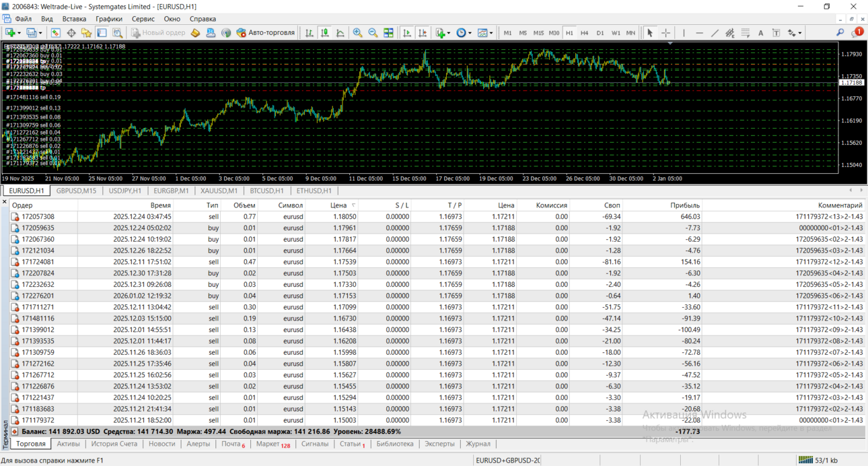The image size is (868, 466).
Task: Switch timeframe to H4
Action: tap(584, 32)
